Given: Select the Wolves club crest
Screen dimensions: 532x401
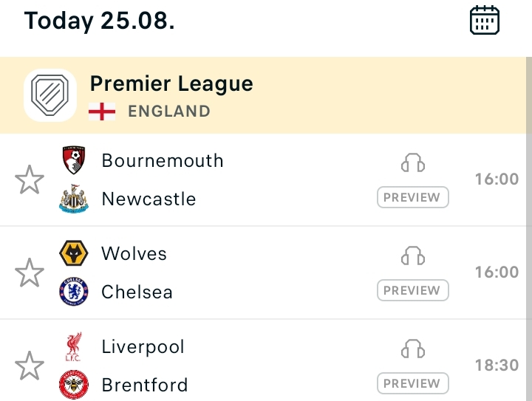Looking at the screenshot, I should [x=74, y=253].
